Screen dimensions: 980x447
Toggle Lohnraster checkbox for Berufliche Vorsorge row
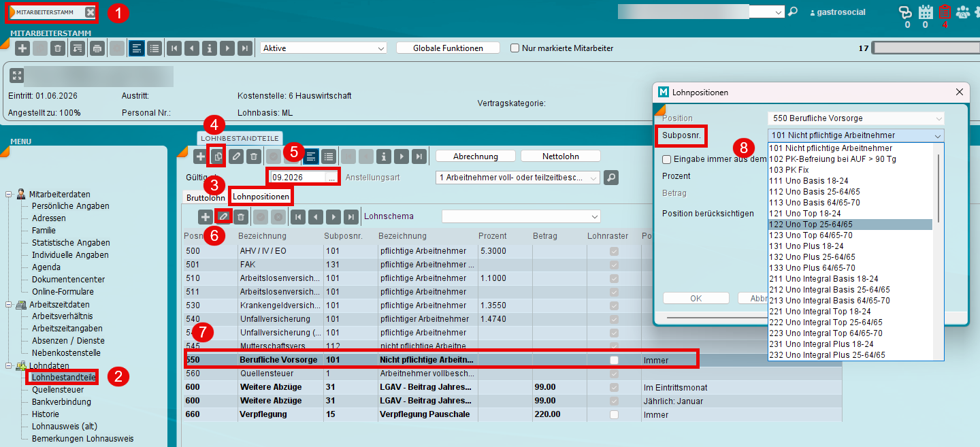pyautogui.click(x=614, y=360)
